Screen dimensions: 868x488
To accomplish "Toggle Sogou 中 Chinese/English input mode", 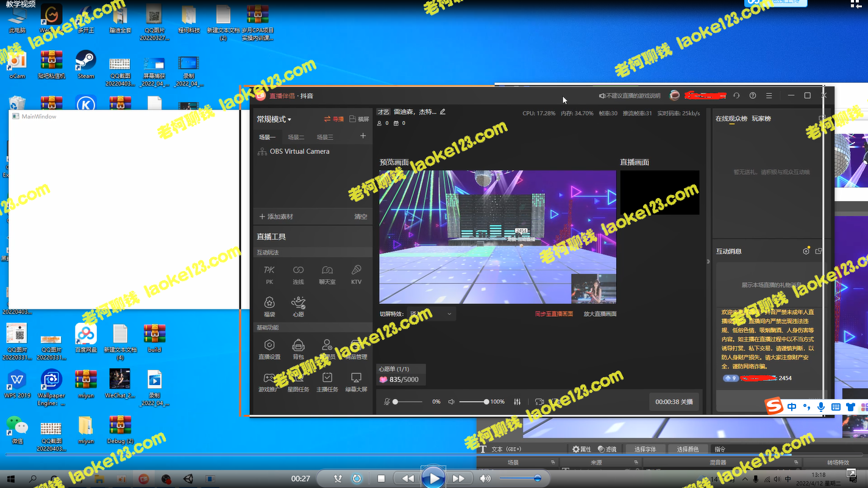I will pos(792,406).
